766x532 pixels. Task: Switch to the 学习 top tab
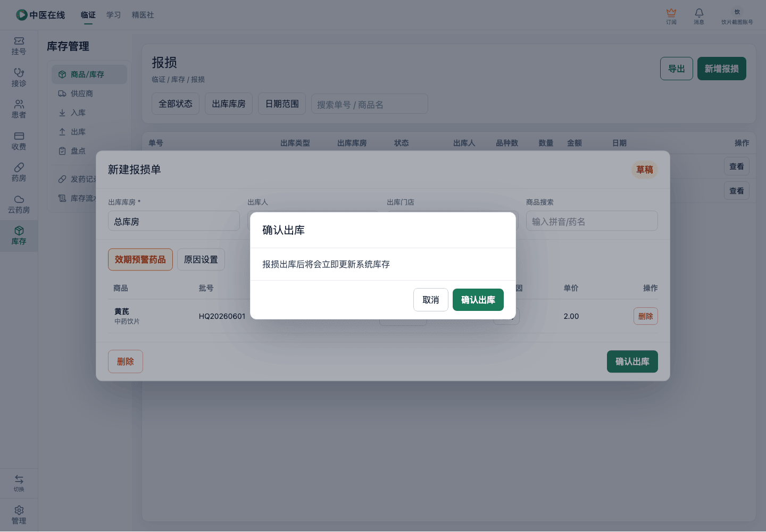coord(113,15)
